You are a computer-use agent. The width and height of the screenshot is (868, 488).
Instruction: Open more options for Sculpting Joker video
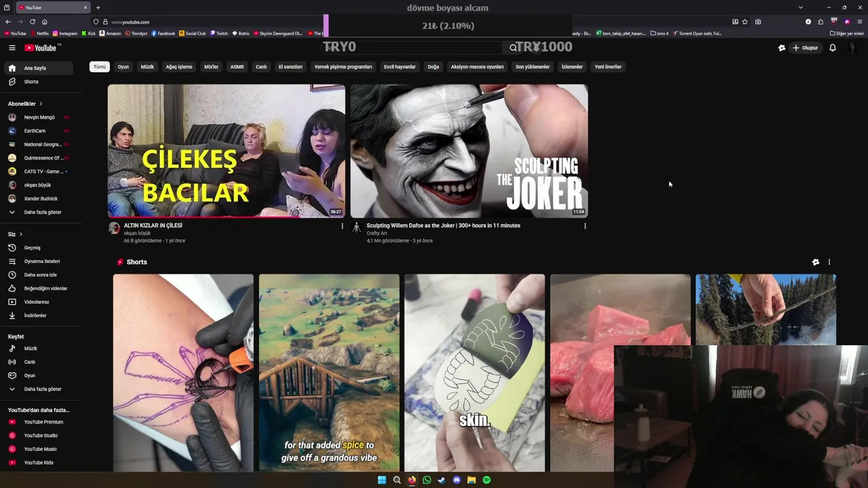[x=585, y=226]
